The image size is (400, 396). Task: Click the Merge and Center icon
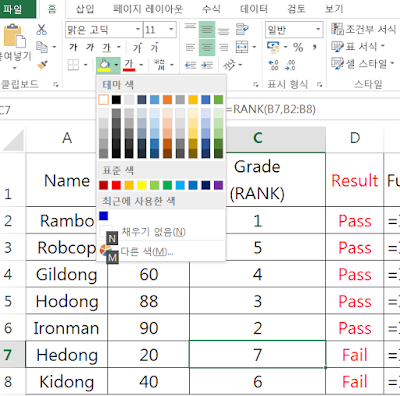coord(242,47)
